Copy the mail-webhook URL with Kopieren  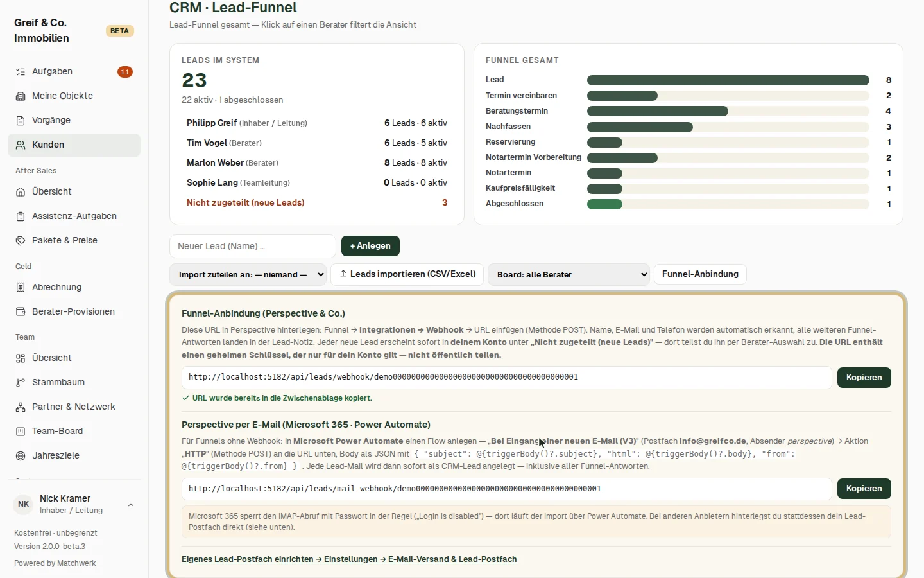tap(864, 489)
